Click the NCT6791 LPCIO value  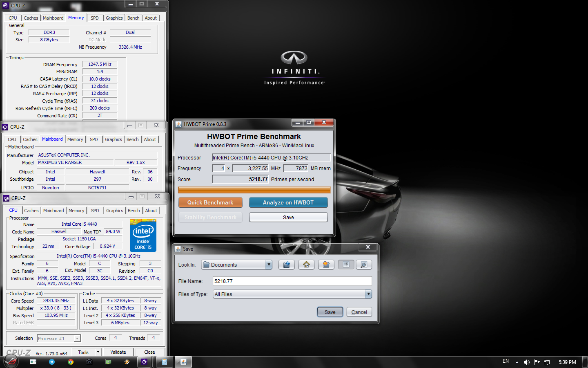pos(97,188)
